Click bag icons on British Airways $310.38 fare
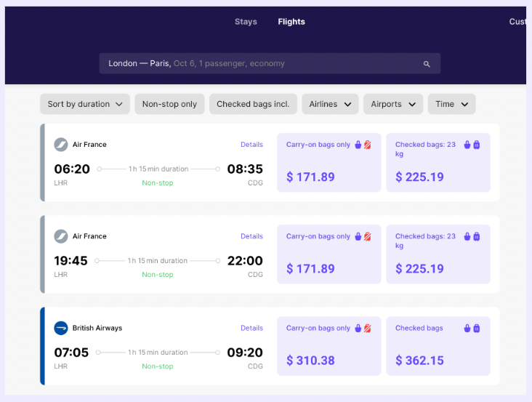Image resolution: width=532 pixels, height=402 pixels. (x=363, y=328)
